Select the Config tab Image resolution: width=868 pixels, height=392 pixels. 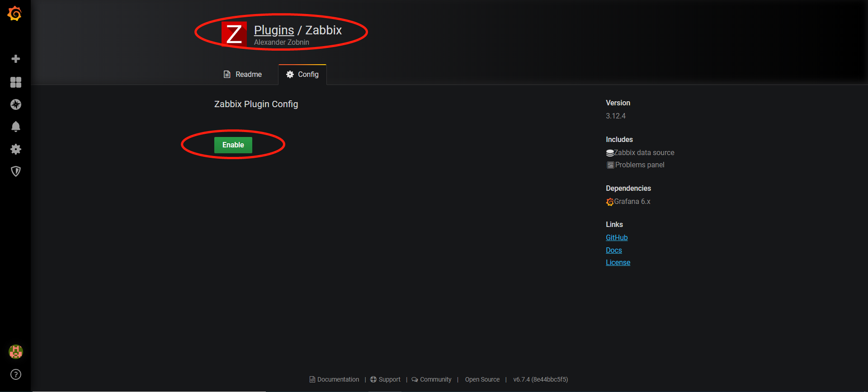(302, 74)
